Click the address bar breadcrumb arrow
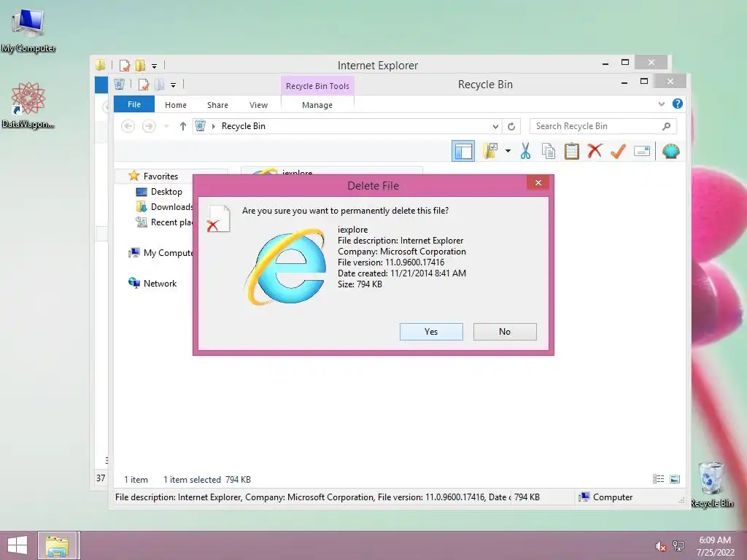 coord(214,126)
